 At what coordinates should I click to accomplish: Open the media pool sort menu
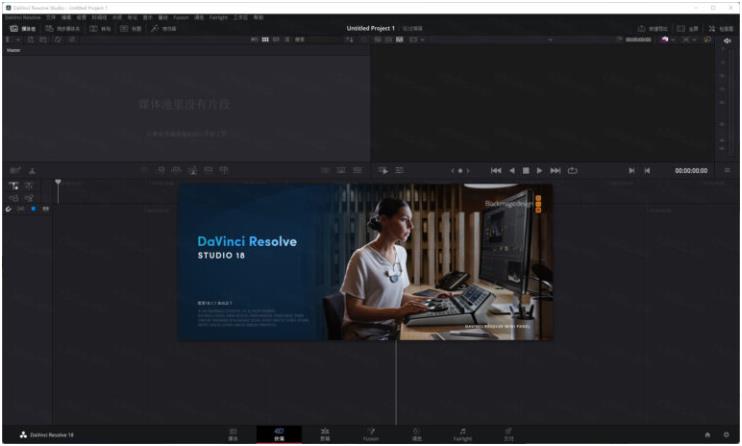(349, 40)
